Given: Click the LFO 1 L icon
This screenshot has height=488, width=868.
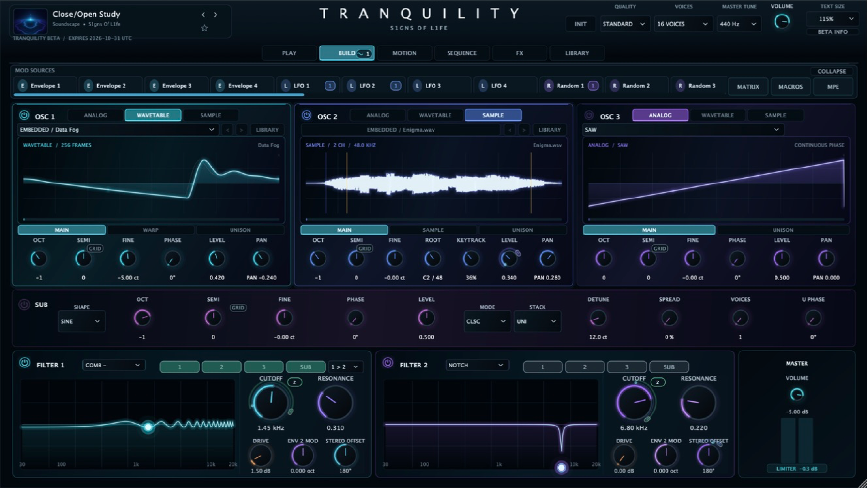Looking at the screenshot, I should pos(285,86).
